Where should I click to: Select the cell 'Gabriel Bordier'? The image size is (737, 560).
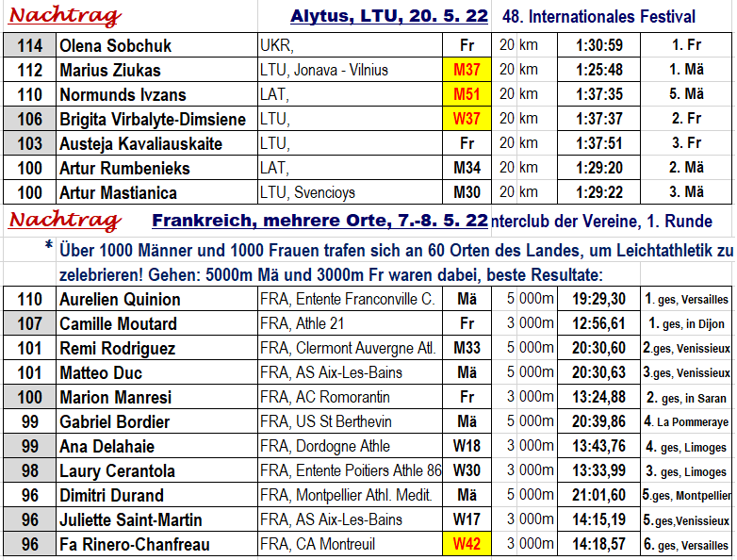(x=156, y=421)
